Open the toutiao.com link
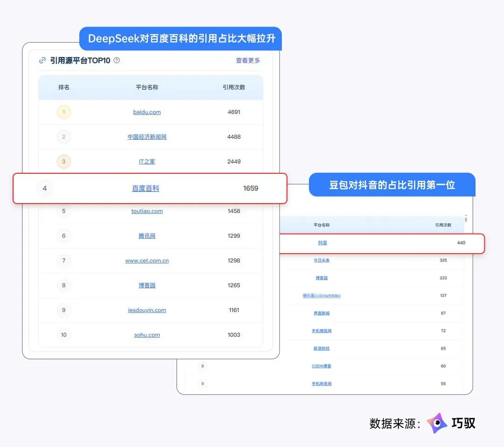504x447 pixels. click(x=147, y=211)
